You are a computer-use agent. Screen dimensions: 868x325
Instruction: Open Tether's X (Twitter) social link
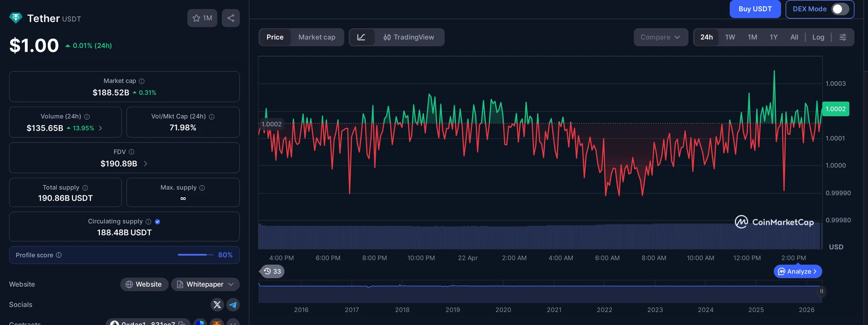point(217,305)
